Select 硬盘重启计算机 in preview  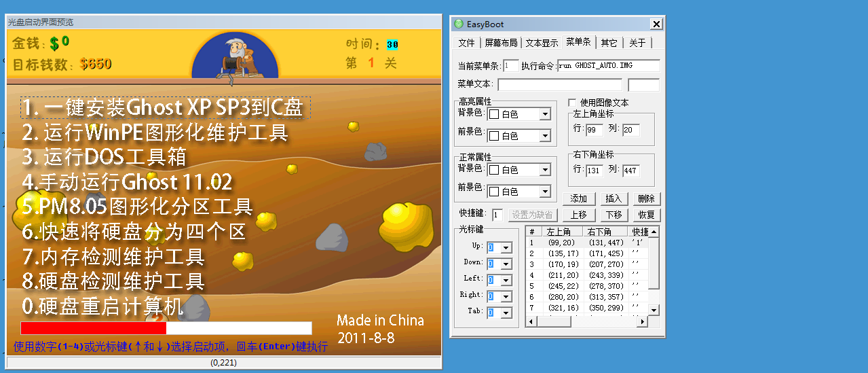tap(103, 306)
